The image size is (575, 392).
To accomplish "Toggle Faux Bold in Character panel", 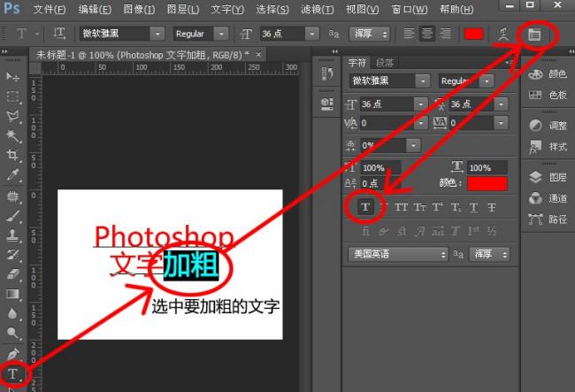I will click(x=365, y=207).
